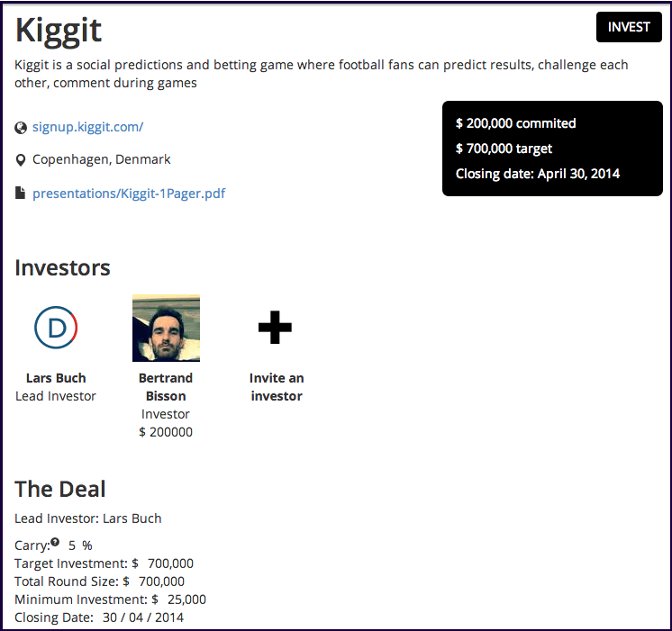
Task: Click the plus icon to invite investor
Action: (275, 328)
